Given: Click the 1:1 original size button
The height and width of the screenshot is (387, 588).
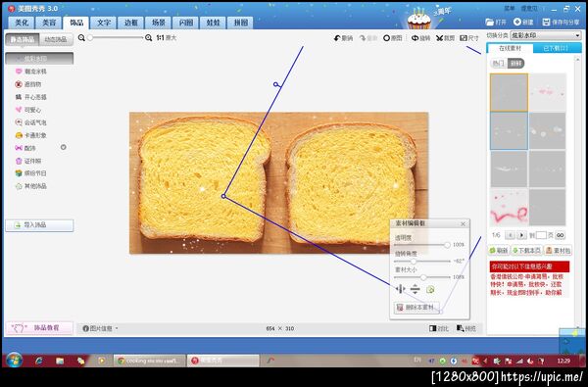Looking at the screenshot, I should (167, 37).
